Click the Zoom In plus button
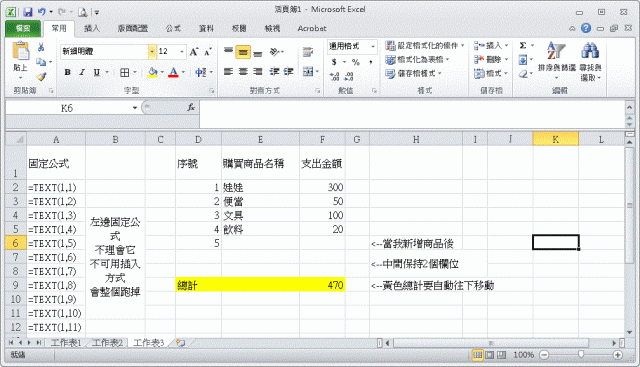This screenshot has width=640, height=367. [618, 355]
